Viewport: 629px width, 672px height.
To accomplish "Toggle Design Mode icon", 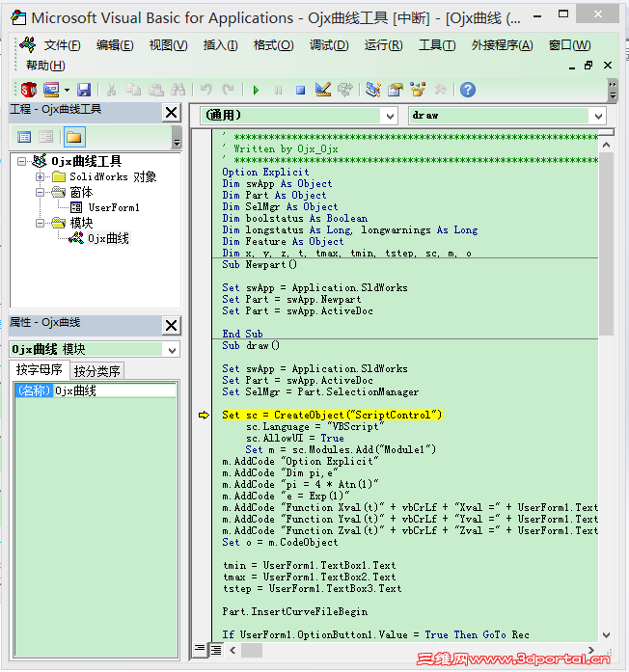I will click(323, 90).
